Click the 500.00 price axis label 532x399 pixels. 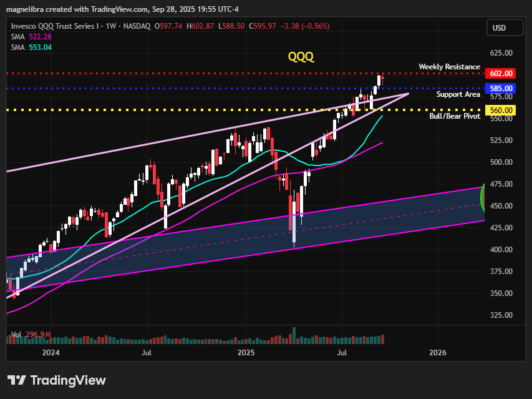point(501,162)
